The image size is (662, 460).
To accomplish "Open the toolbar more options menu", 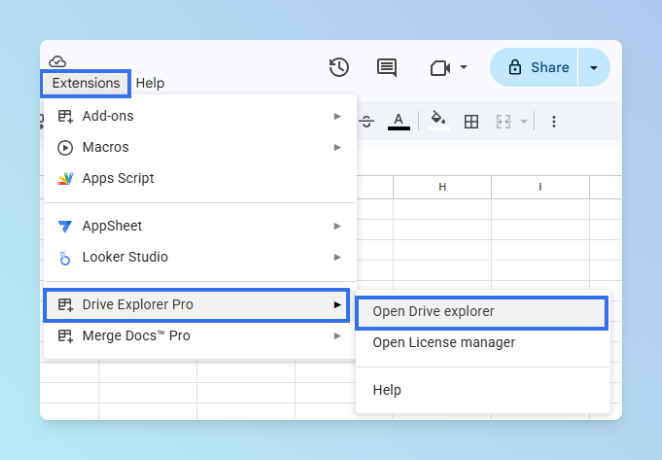I will 554,121.
